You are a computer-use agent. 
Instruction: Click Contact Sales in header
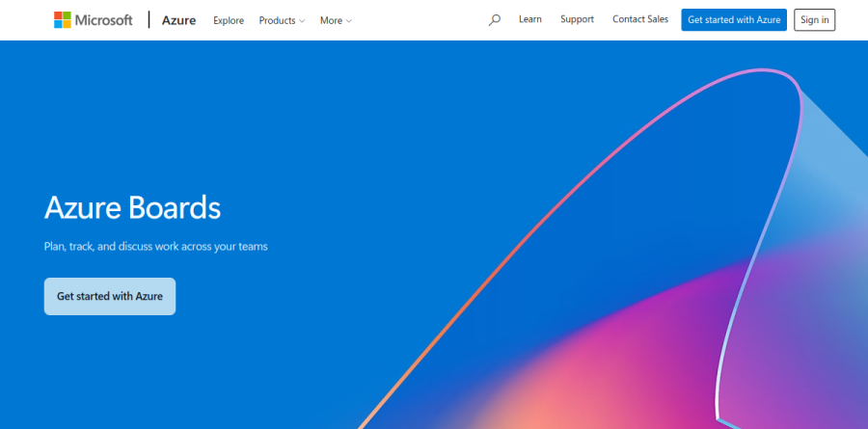coord(640,19)
